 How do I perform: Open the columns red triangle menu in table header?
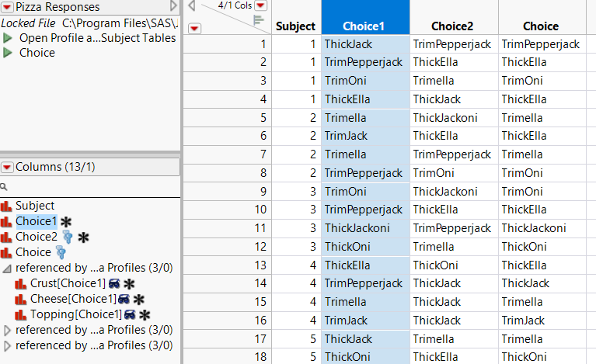pyautogui.click(x=261, y=5)
